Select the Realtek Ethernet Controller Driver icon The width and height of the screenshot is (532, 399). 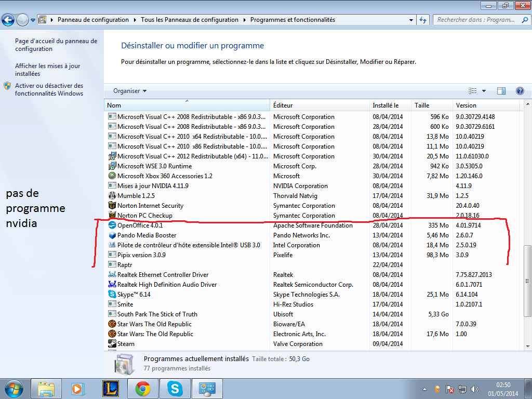click(x=112, y=274)
